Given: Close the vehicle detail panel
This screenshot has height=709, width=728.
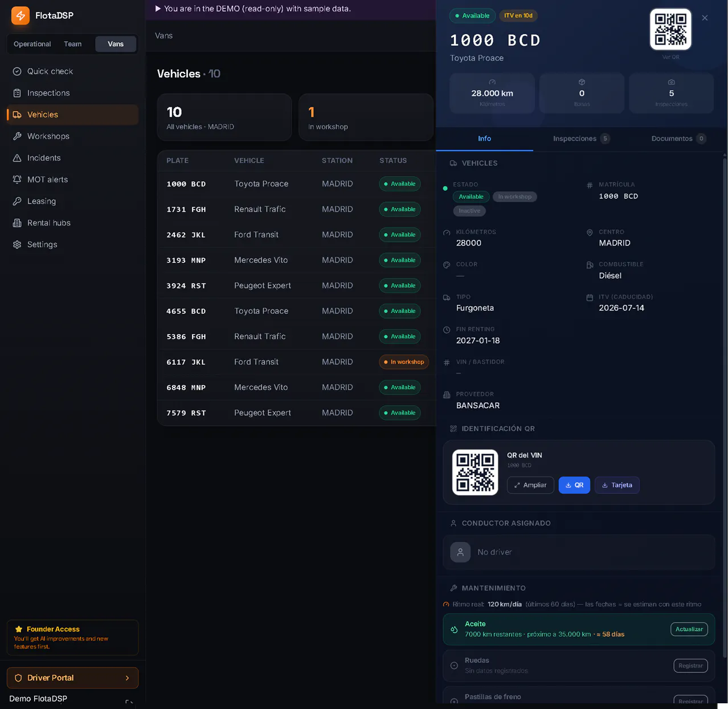Looking at the screenshot, I should tap(705, 18).
